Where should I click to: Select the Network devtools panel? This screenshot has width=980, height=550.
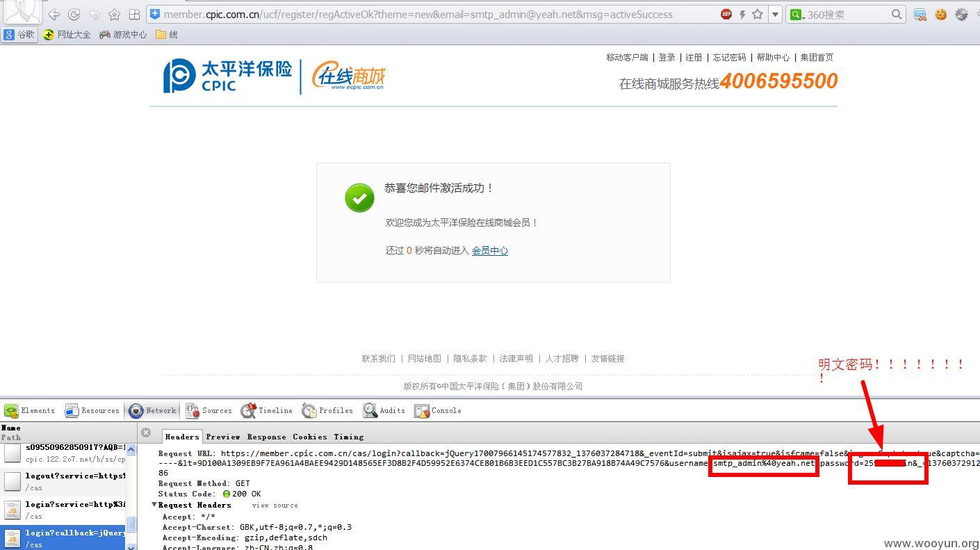(153, 410)
